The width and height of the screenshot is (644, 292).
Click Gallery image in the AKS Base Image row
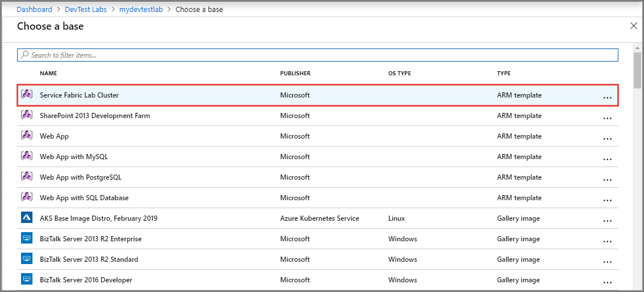tap(518, 218)
